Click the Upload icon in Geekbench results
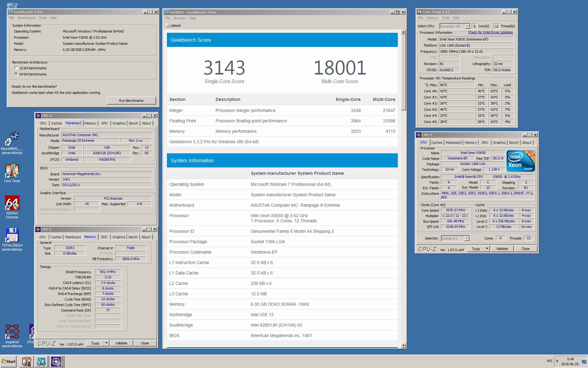This screenshot has width=588, height=368. tap(167, 25)
